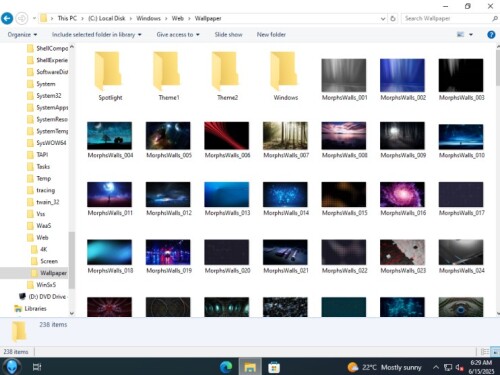This screenshot has height=375, width=500.
Task: Expand the address bar history dropdown arrow
Action: [383, 19]
